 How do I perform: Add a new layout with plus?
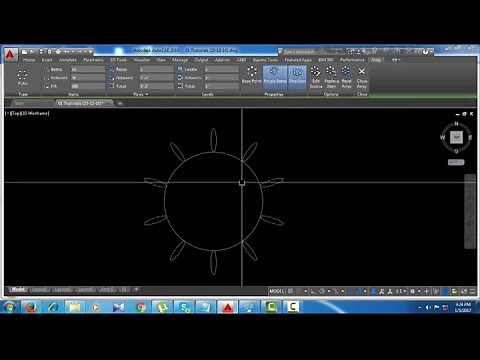136,289
